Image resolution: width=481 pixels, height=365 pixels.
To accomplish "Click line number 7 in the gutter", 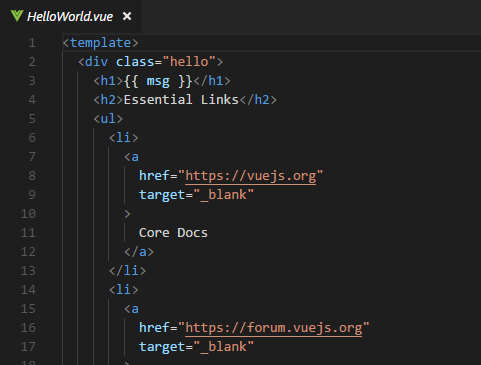I will (32, 157).
